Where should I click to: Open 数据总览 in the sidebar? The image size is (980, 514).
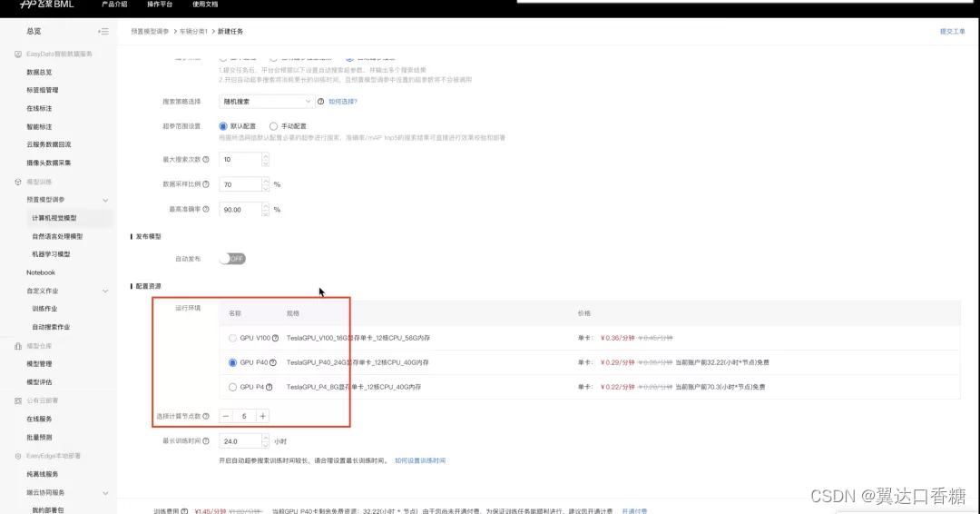click(x=39, y=73)
